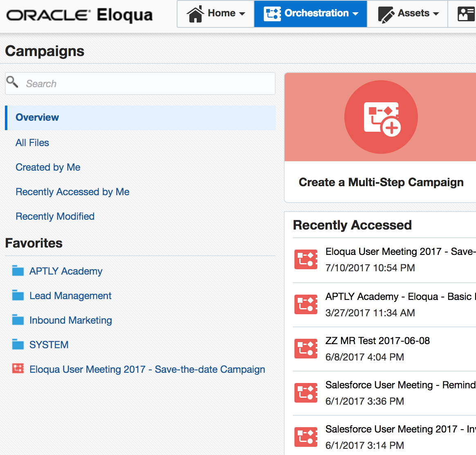
Task: Open Salesforce User Meeting - Reminder campaign
Action: (400, 385)
